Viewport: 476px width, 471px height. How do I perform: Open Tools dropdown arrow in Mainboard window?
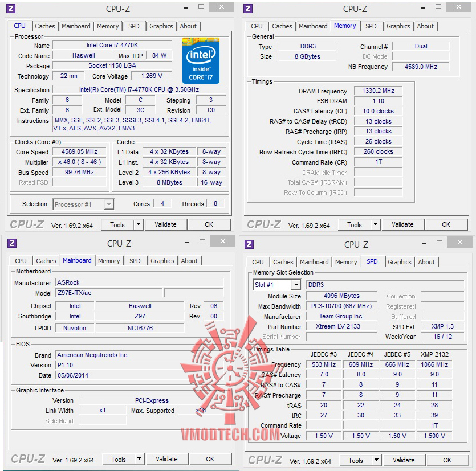click(x=139, y=459)
